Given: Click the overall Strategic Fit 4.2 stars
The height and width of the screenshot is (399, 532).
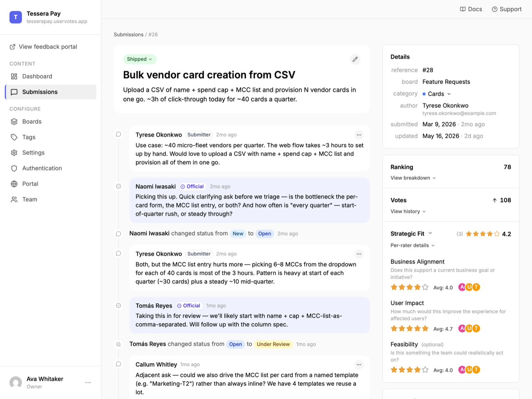Looking at the screenshot, I should coord(483,234).
